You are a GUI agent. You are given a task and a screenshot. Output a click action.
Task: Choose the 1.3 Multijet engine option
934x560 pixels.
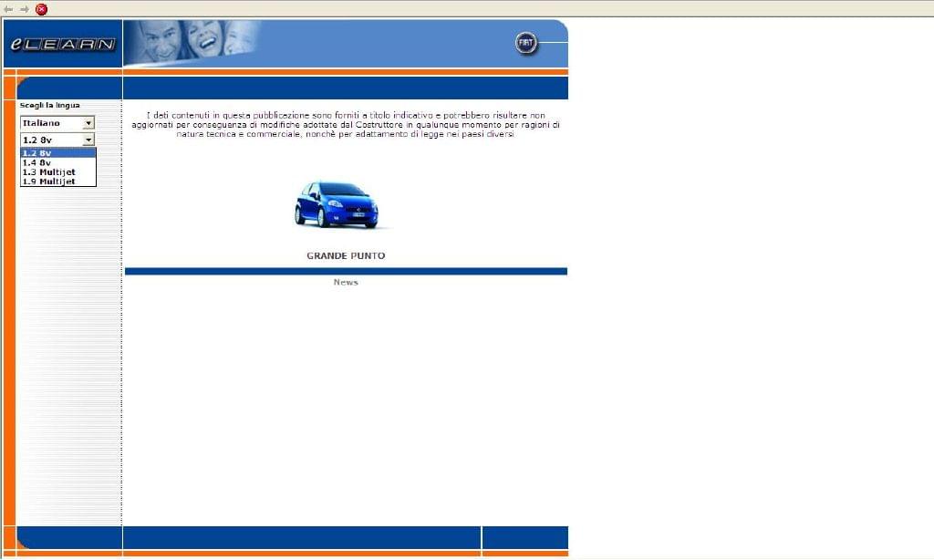pos(57,172)
